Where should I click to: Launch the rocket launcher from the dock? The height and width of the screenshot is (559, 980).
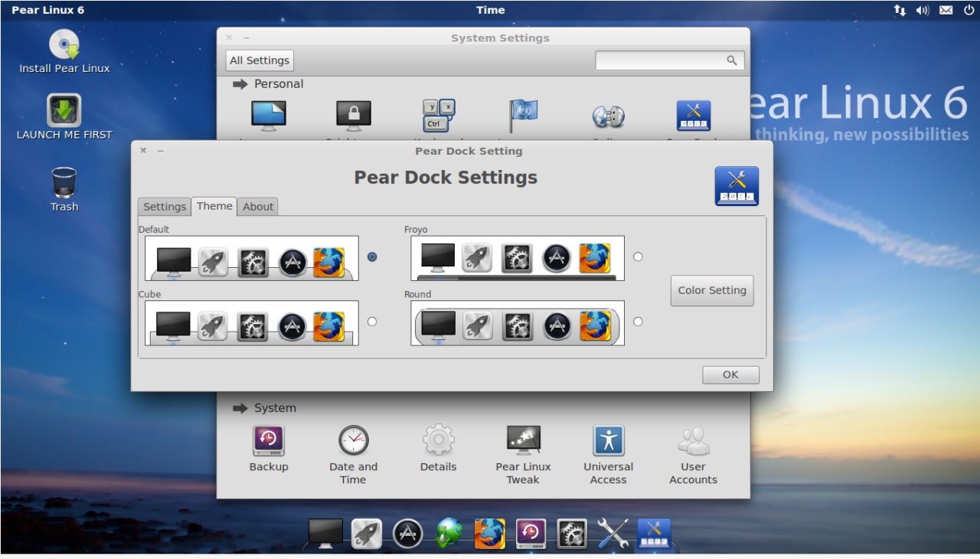[x=367, y=534]
